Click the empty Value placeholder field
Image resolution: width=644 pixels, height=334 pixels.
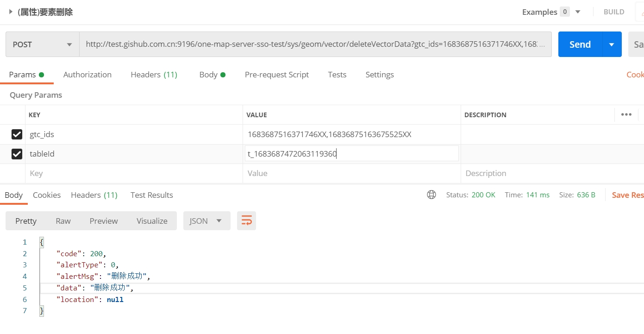pos(352,173)
